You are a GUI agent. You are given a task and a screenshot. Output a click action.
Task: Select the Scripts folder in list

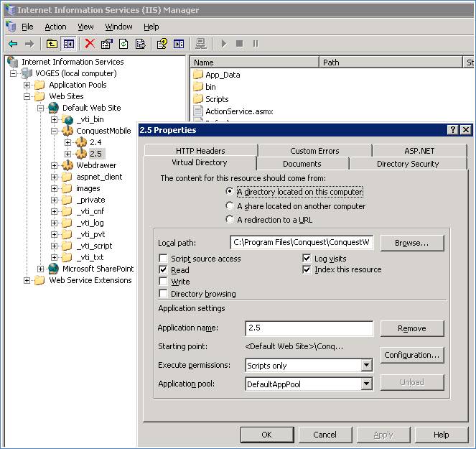(217, 99)
